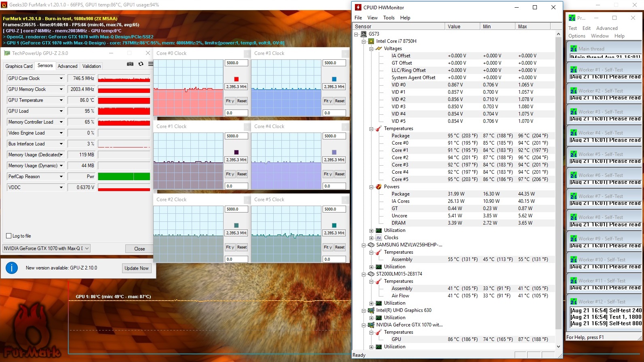
Task: Enable the Log to file checkbox
Action: point(9,236)
